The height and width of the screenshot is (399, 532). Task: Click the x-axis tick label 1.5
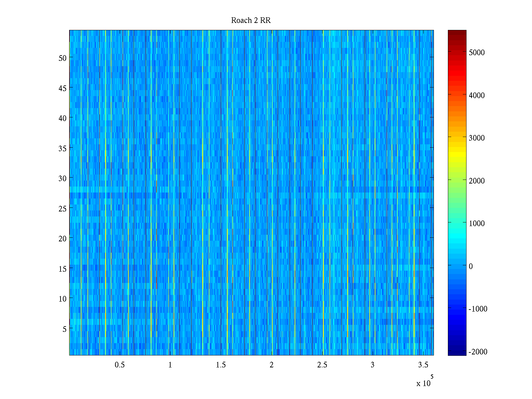point(221,365)
